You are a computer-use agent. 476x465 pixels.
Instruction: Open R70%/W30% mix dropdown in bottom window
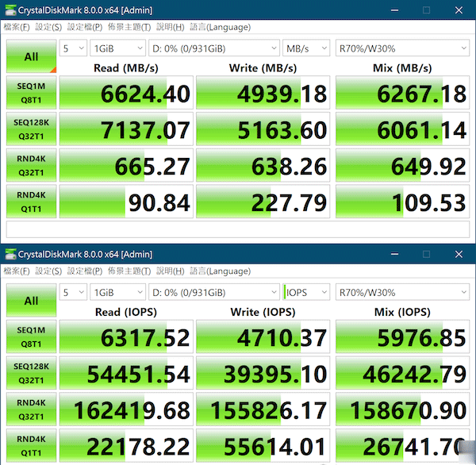(402, 292)
